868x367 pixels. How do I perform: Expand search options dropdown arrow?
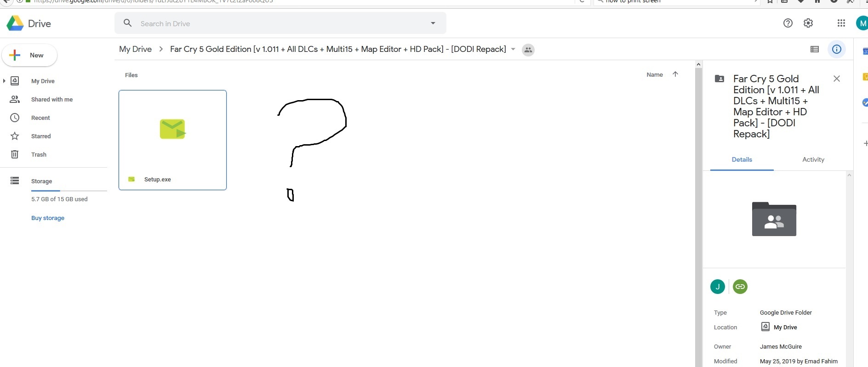coord(433,23)
